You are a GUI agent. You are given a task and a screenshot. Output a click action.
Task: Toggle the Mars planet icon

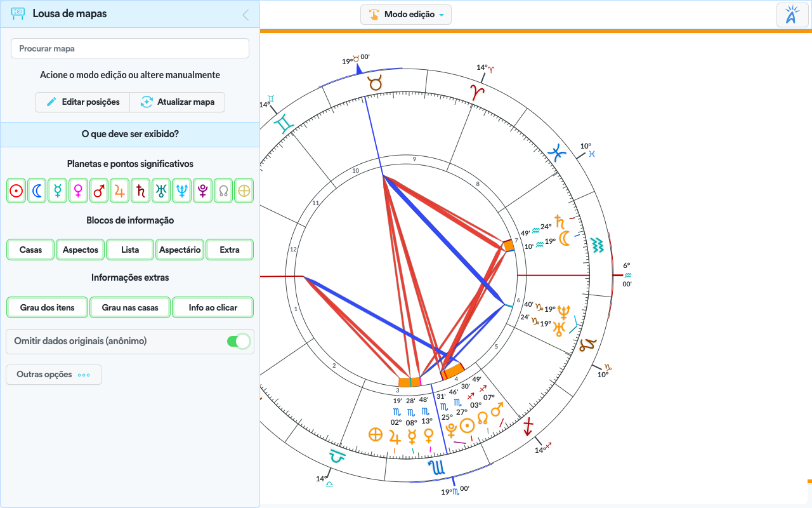click(100, 190)
